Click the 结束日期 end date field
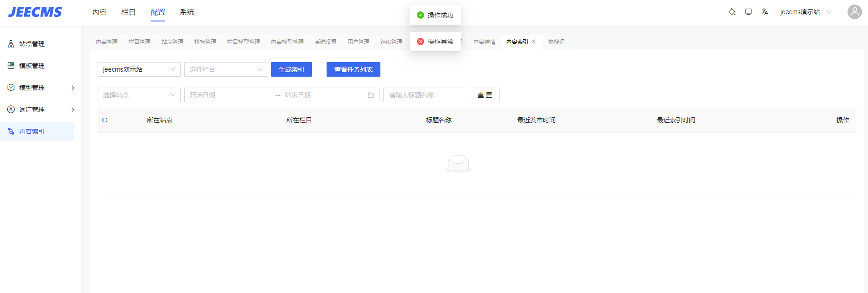 point(324,95)
